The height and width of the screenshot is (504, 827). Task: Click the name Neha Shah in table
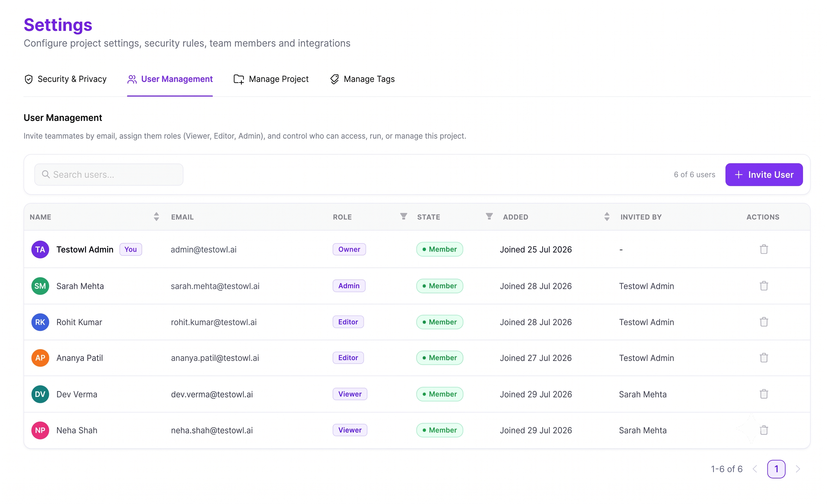point(77,431)
